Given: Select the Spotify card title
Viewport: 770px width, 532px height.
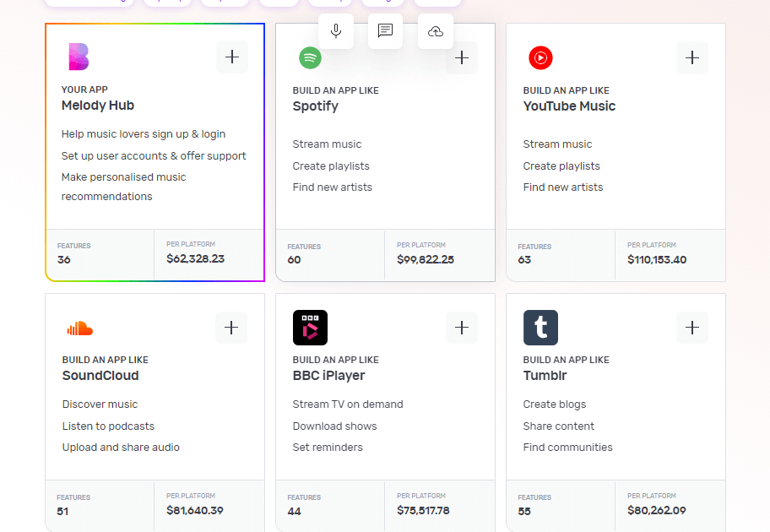Looking at the screenshot, I should point(315,106).
